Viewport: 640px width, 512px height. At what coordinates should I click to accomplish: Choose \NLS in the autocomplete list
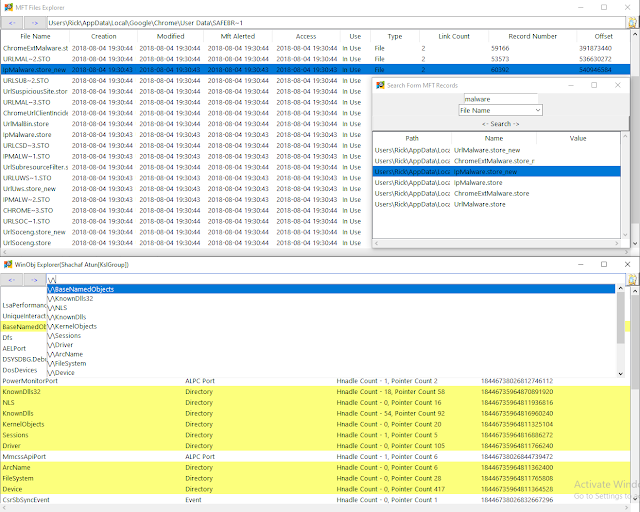point(331,308)
